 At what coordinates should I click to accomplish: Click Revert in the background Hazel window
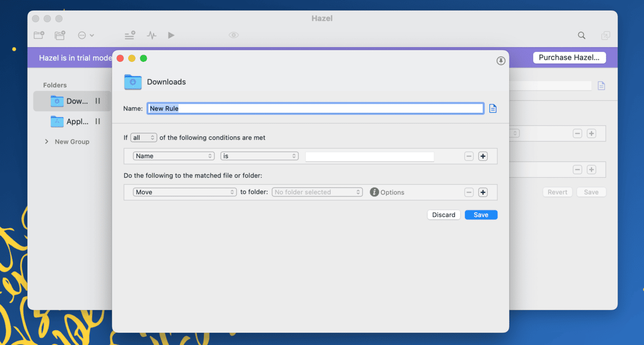tap(557, 192)
